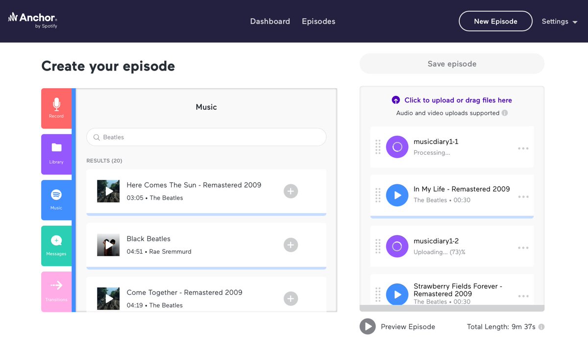
Task: Select the Record tab in sidebar
Action: (56, 108)
